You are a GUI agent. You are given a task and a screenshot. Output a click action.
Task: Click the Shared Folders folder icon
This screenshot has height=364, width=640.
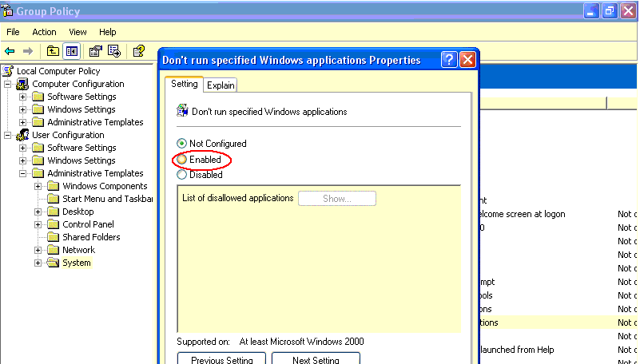[53, 237]
